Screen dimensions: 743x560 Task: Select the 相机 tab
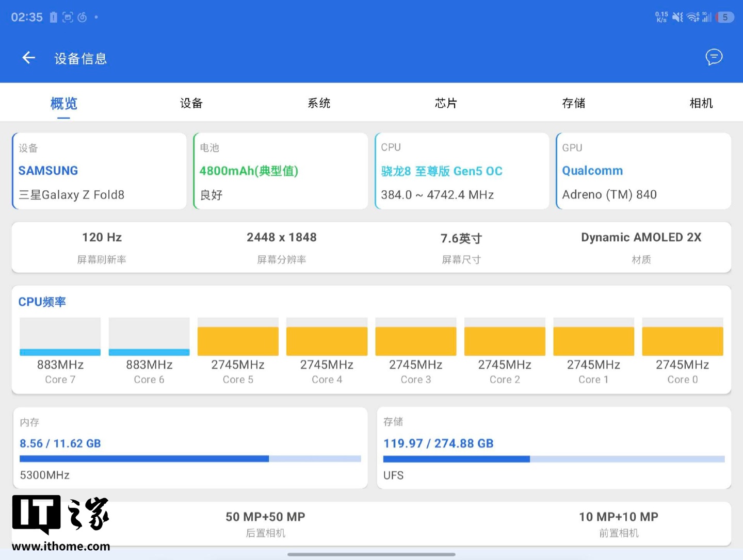coord(701,103)
